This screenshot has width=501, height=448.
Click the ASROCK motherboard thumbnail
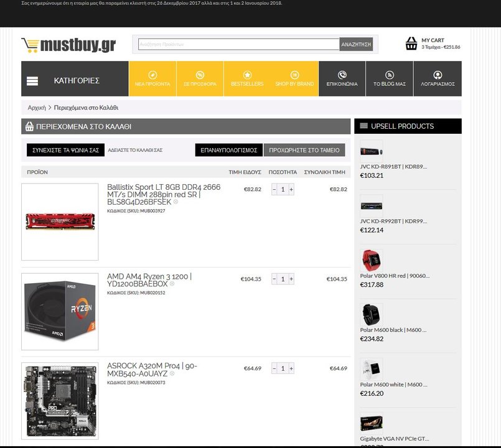[60, 401]
